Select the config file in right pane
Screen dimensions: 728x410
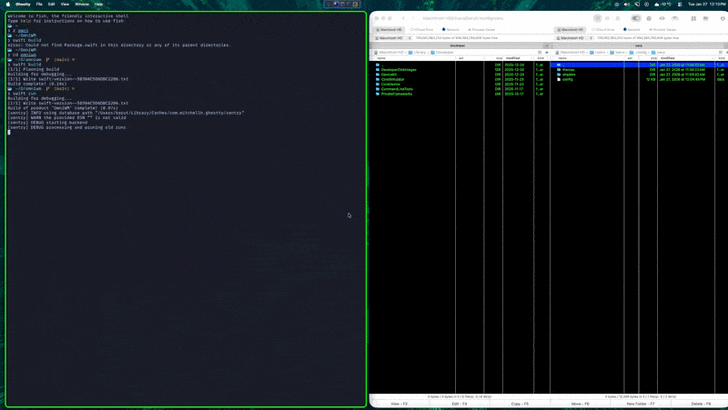[567, 79]
